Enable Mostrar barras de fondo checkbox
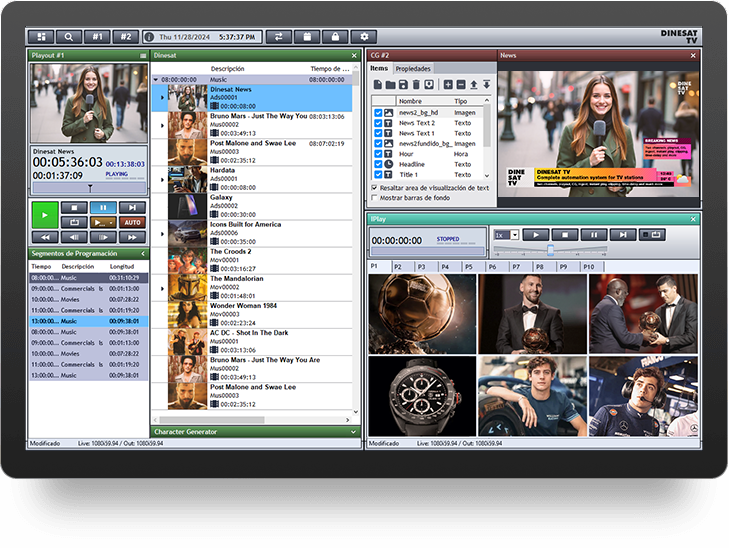This screenshot has width=729, height=548. (x=375, y=198)
